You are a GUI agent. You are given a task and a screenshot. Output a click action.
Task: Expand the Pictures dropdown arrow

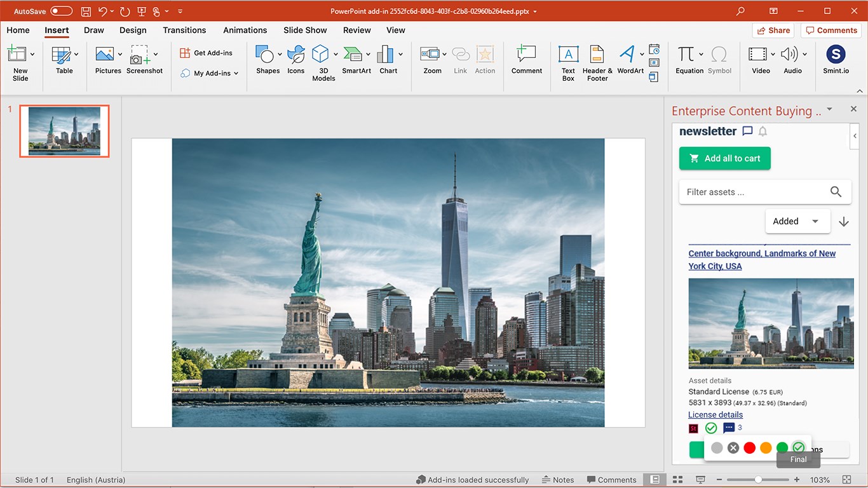(x=119, y=55)
